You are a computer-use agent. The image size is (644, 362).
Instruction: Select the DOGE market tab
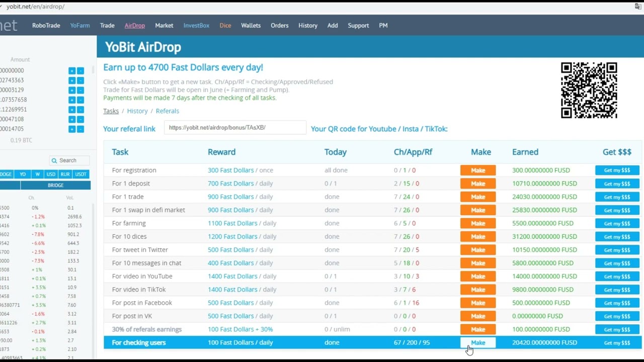tap(6, 174)
